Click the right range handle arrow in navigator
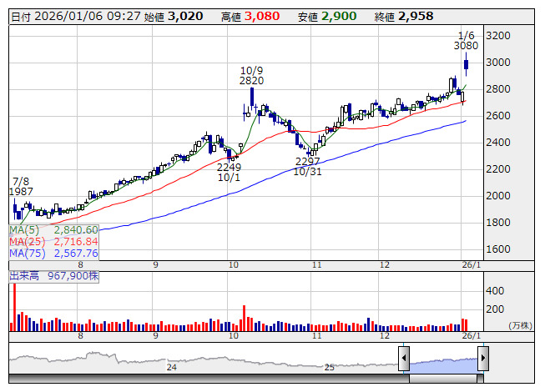 482,359
